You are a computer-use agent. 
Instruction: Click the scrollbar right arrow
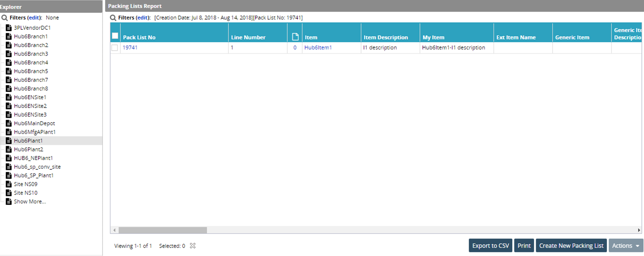pyautogui.click(x=639, y=230)
